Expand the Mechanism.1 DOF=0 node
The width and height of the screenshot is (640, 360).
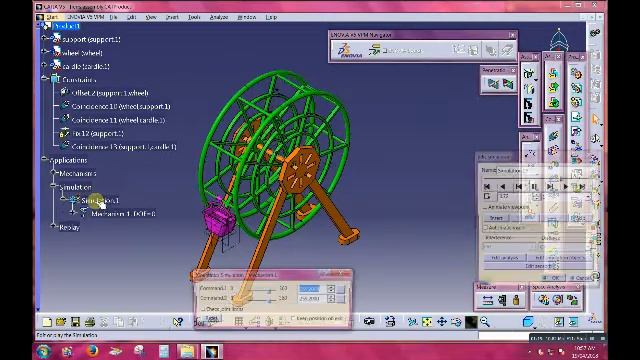(73, 213)
